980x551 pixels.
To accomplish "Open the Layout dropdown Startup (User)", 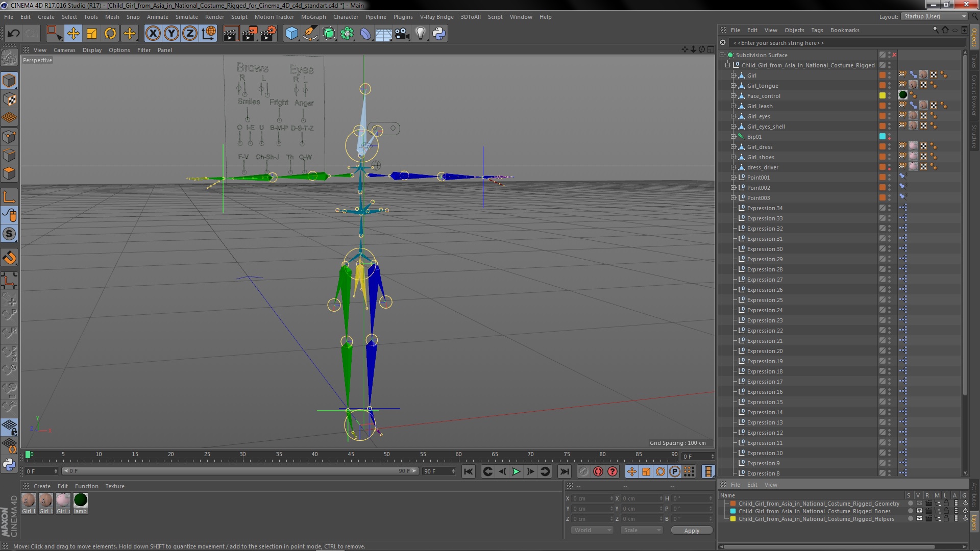I will click(935, 17).
